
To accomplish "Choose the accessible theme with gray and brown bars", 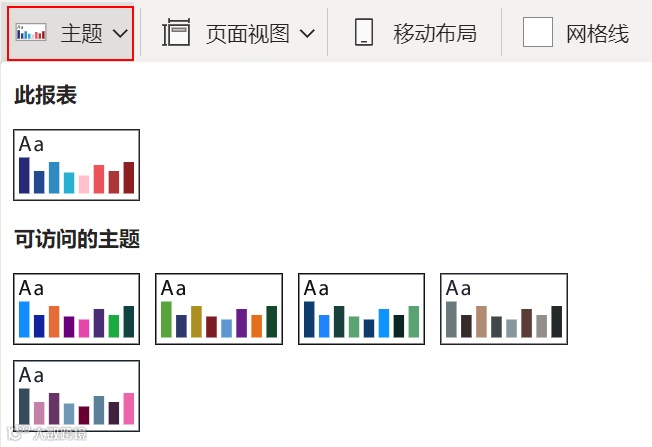I will pos(504,309).
